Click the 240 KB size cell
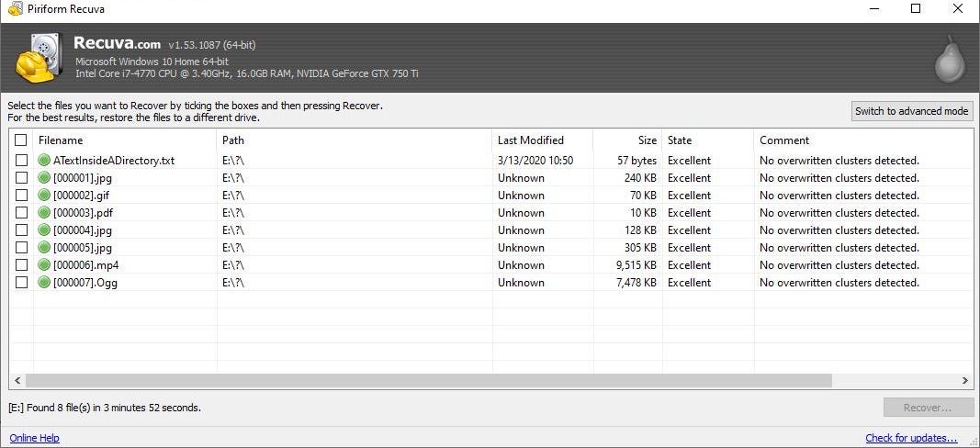 point(640,178)
